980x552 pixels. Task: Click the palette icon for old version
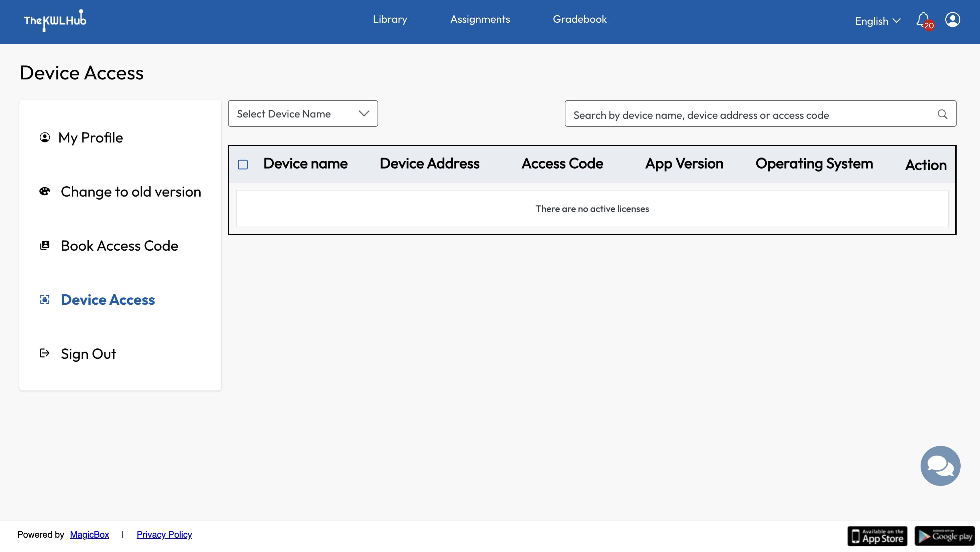click(x=44, y=191)
